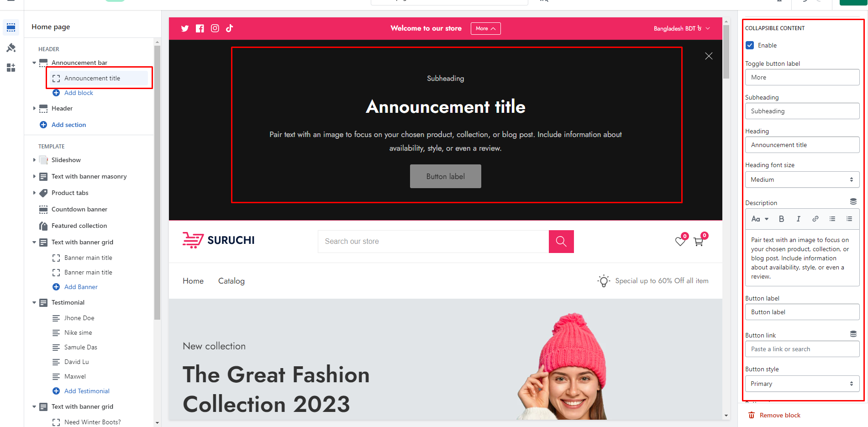Click the More toggle in announcement bar
Screen dimensions: 868x427
[x=486, y=28]
